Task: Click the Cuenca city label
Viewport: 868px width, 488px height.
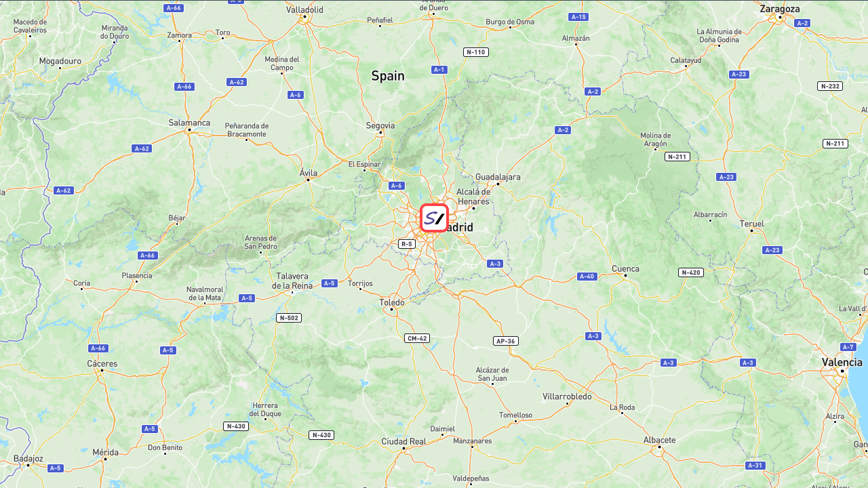Action: pyautogui.click(x=626, y=268)
